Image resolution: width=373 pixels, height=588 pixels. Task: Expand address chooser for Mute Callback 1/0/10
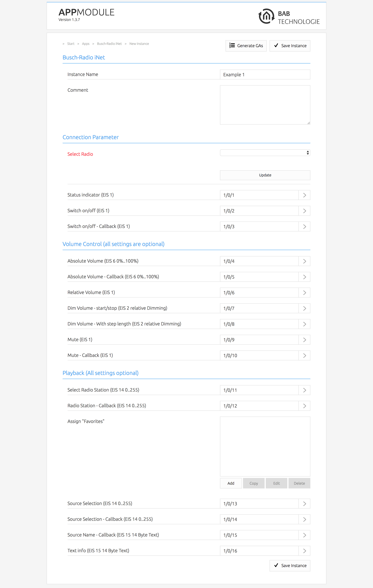[304, 356]
